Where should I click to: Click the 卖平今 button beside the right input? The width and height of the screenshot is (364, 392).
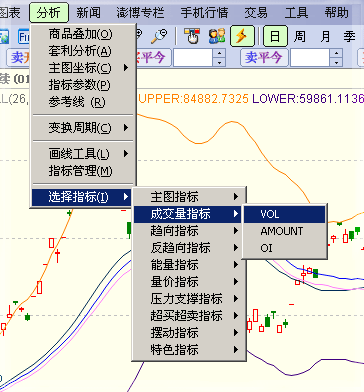[x=264, y=58]
